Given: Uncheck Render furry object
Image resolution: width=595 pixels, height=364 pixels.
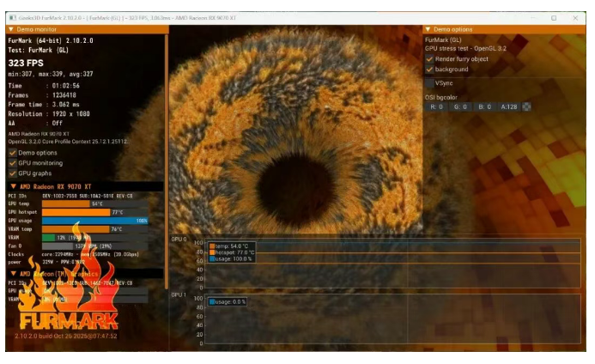Looking at the screenshot, I should point(430,59).
